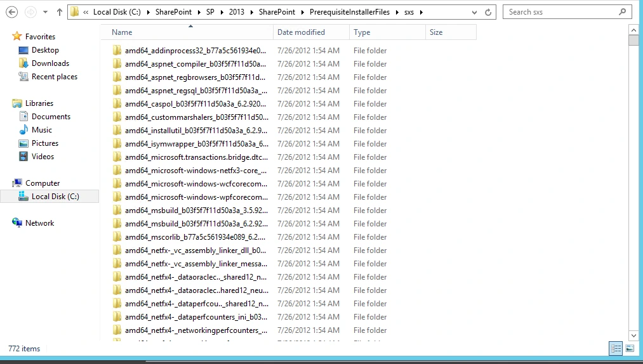Select folder icon of amd64_isymwrapper folder

pos(117,143)
